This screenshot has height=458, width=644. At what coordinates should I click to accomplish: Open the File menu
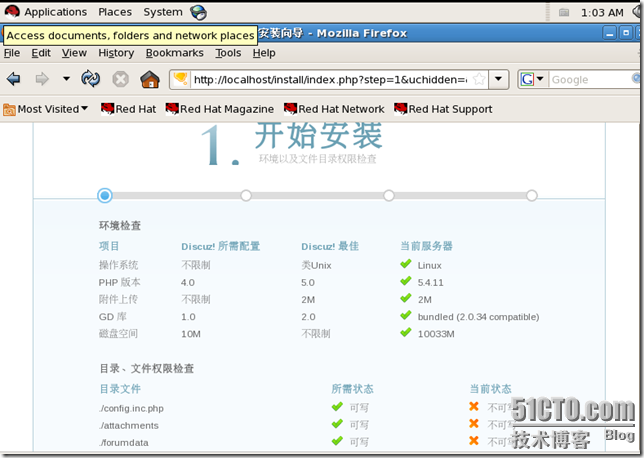click(x=12, y=53)
